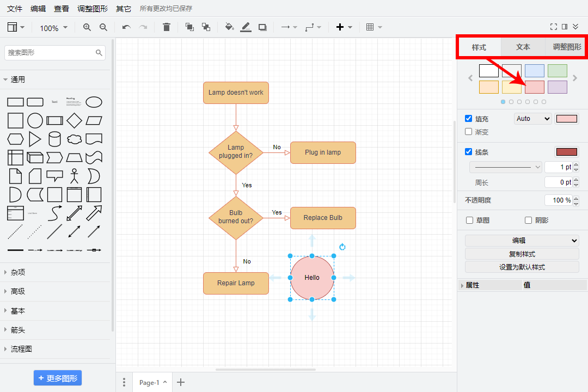Image resolution: width=588 pixels, height=392 pixels.
Task: Choose the purple style swatch
Action: (x=558, y=87)
